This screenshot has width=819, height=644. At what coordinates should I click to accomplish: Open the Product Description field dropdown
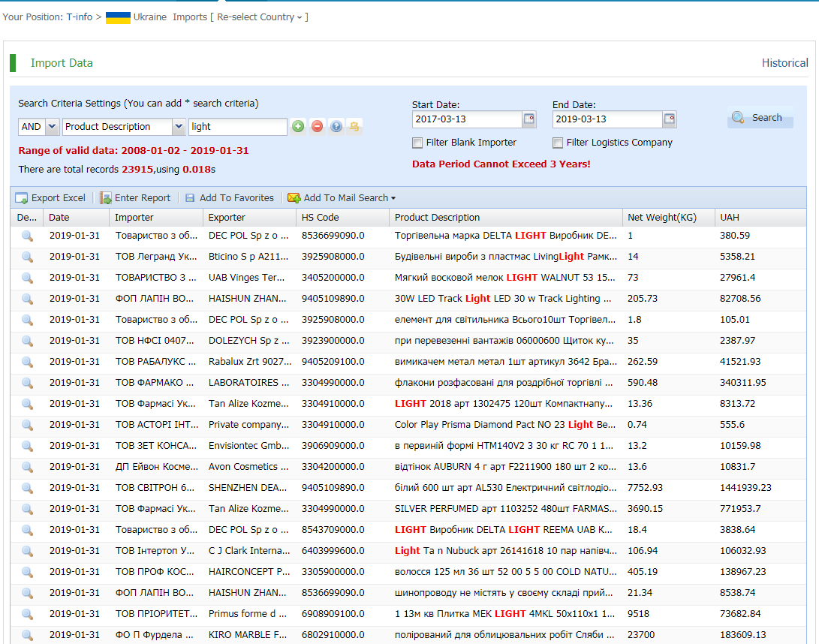coord(178,127)
